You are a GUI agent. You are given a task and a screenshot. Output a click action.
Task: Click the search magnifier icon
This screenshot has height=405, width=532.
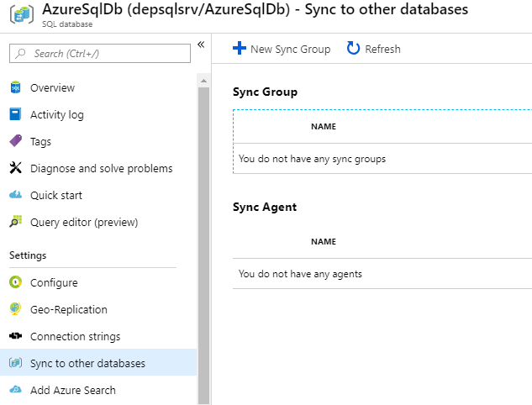pyautogui.click(x=20, y=53)
